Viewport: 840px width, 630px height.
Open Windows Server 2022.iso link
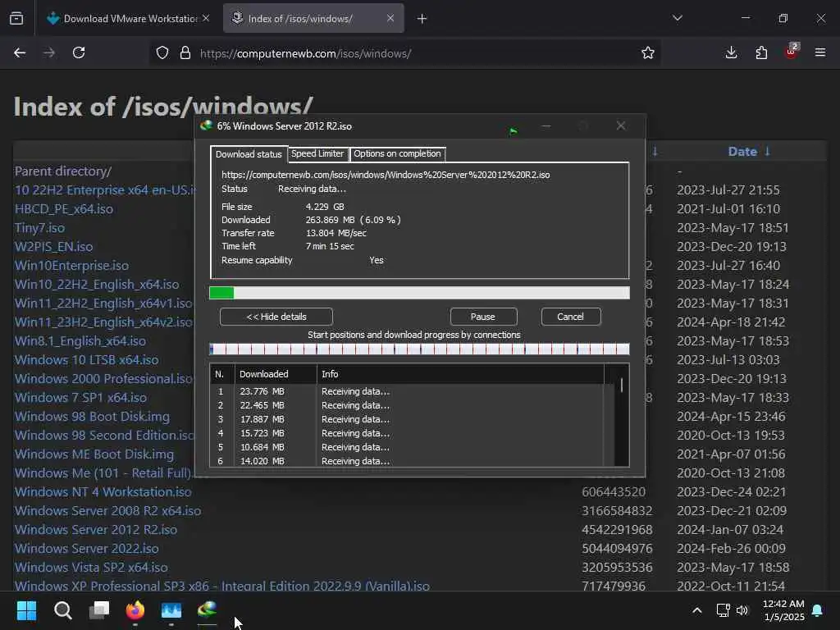click(87, 549)
